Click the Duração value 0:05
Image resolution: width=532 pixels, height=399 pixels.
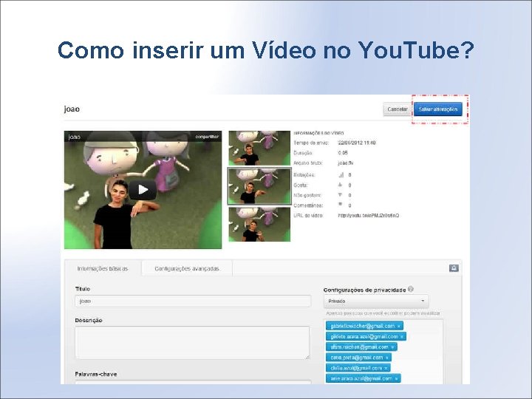[x=343, y=153]
